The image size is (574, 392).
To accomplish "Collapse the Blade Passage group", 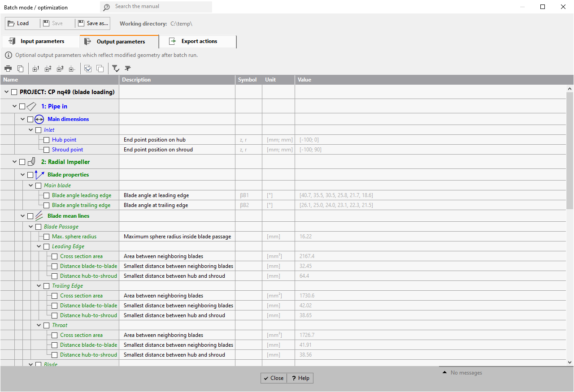I will [x=31, y=227].
